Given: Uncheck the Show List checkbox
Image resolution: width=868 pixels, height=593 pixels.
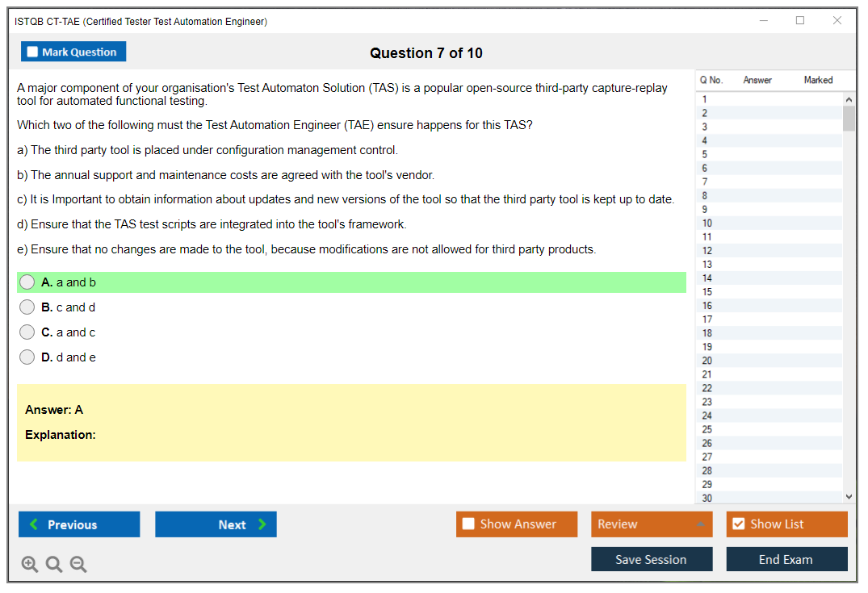Looking at the screenshot, I should [738, 524].
